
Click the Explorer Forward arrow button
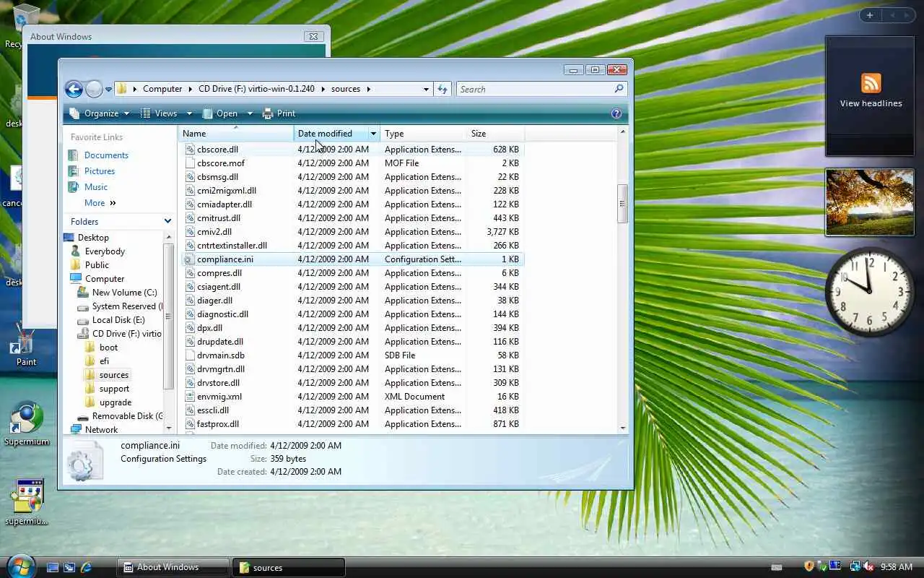[x=94, y=89]
